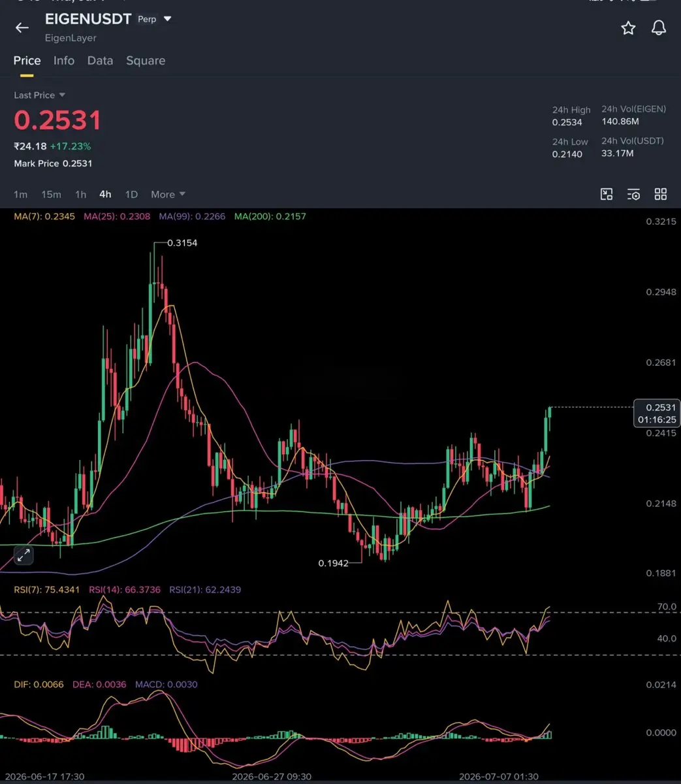Click 24h Vol(EIGEN) 140.86M
The width and height of the screenshot is (681, 784).
pos(620,122)
